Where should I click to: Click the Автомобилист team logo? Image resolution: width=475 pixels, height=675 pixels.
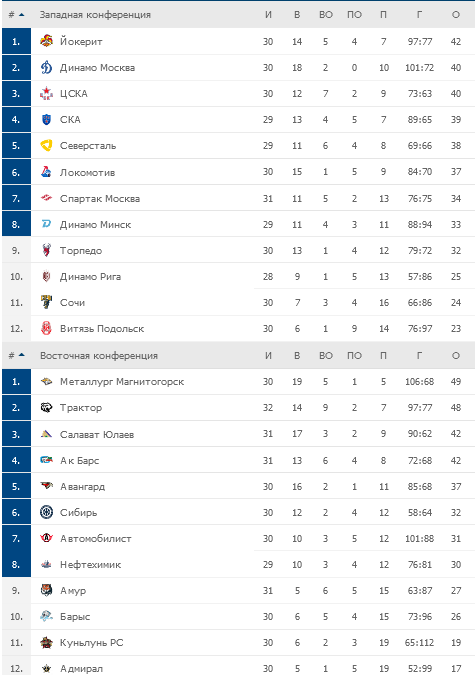click(x=47, y=538)
